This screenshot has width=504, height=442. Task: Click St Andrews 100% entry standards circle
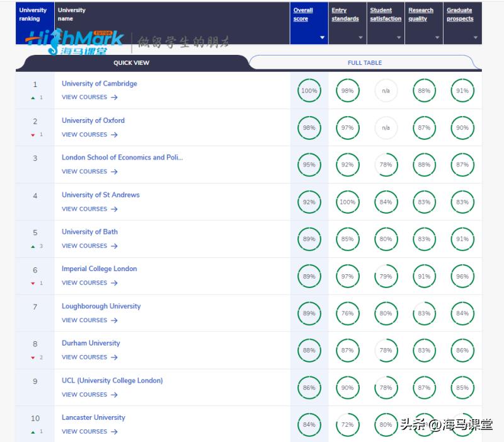tap(348, 202)
